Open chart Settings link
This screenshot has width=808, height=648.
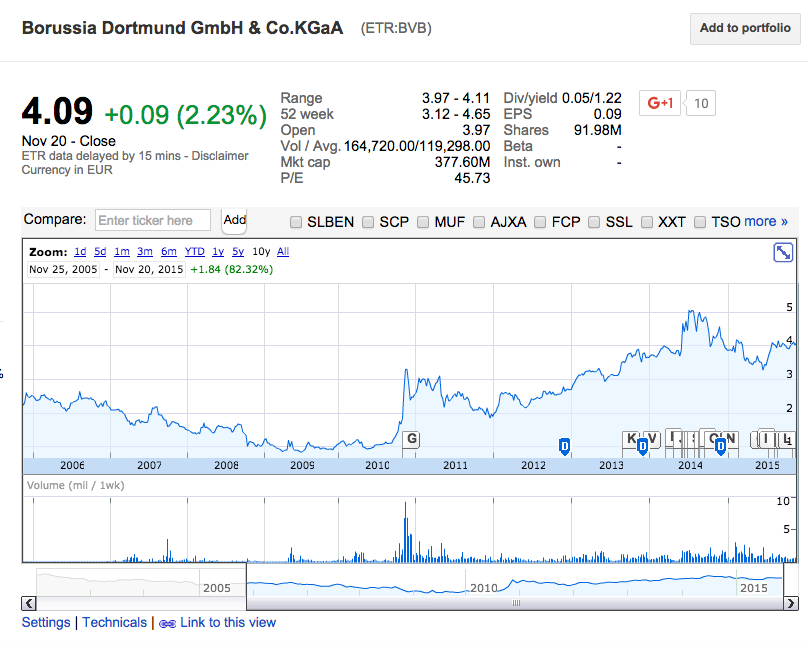(46, 623)
